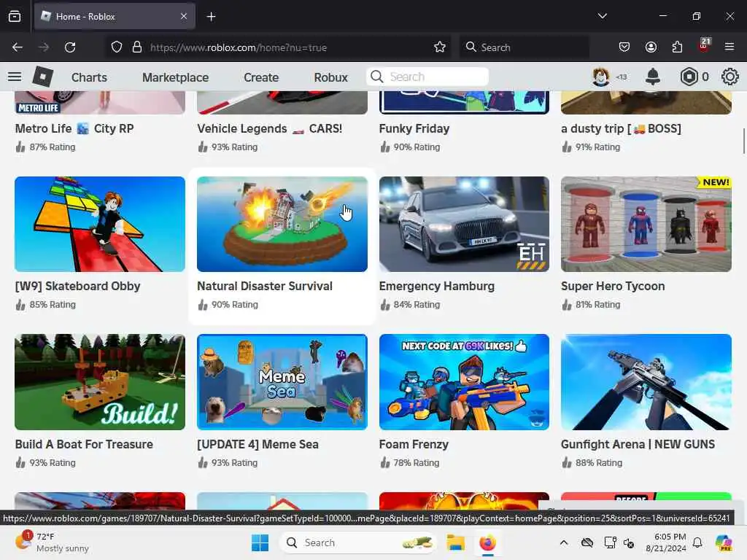Open the a dusty trip BOSS title
This screenshot has height=560, width=747.
point(621,128)
